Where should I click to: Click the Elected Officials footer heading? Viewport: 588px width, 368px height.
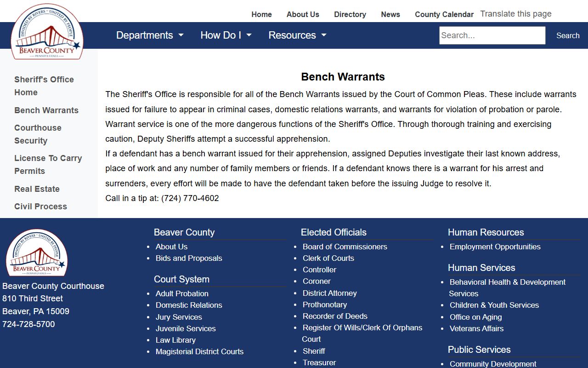pyautogui.click(x=334, y=232)
